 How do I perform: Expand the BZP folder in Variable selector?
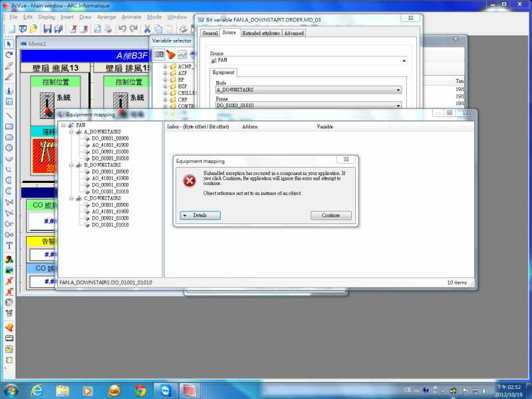(165, 86)
